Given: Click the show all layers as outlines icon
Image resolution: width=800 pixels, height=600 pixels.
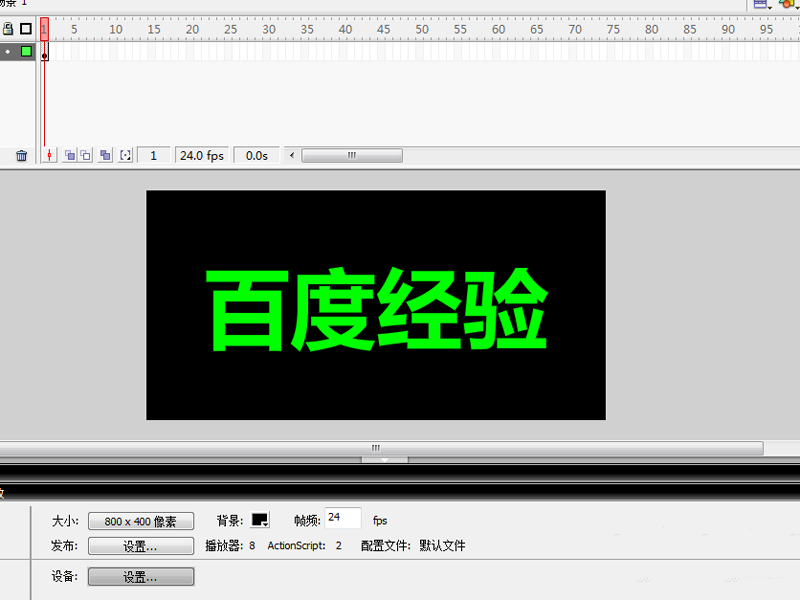Looking at the screenshot, I should click(x=26, y=29).
